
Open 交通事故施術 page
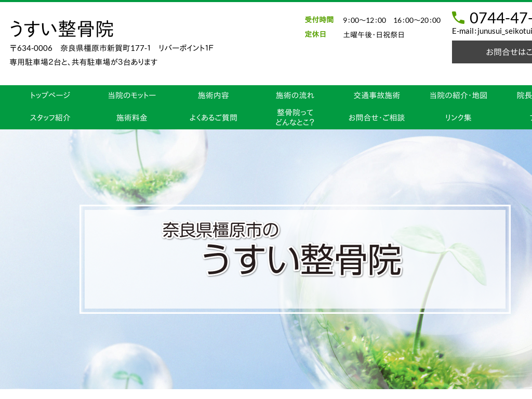point(377,96)
